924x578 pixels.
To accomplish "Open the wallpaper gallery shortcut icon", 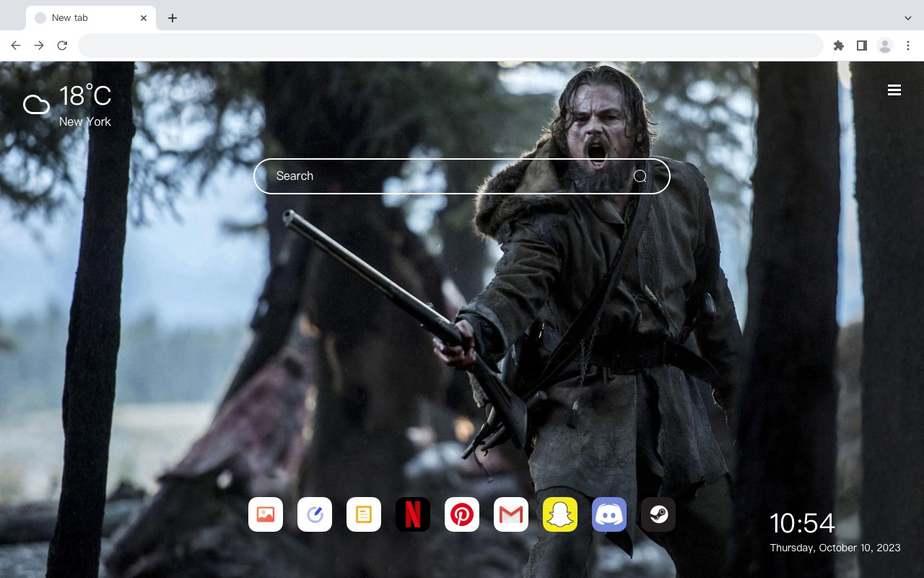I will pos(266,514).
